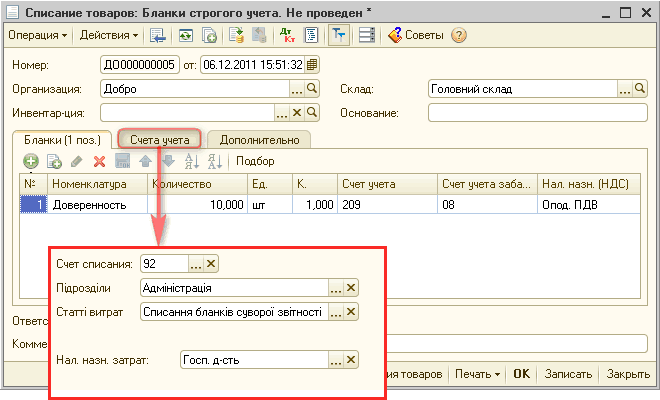The image size is (660, 400).
Task: Sort table rows ascending
Action: click(x=191, y=161)
